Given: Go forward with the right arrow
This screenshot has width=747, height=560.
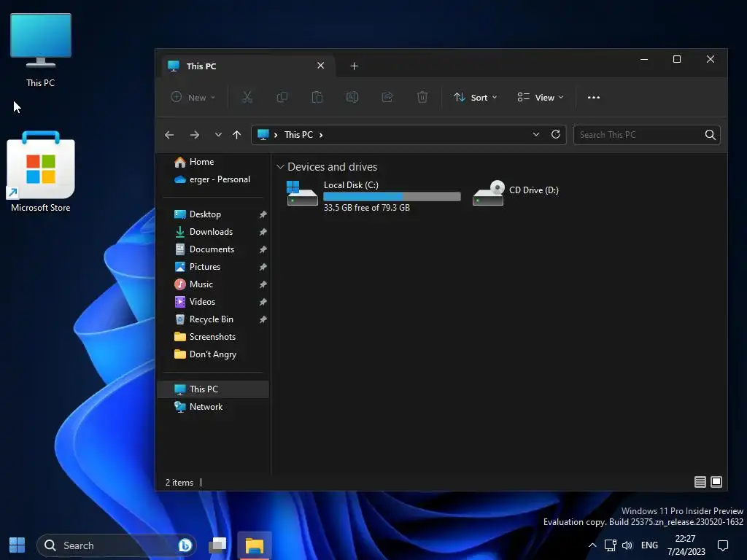Looking at the screenshot, I should (x=194, y=135).
